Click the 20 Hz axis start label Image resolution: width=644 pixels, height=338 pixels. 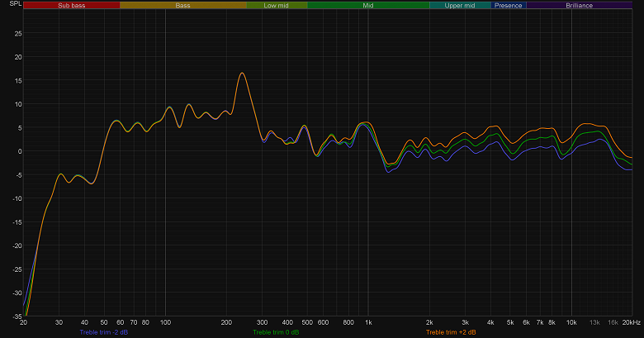[23, 322]
